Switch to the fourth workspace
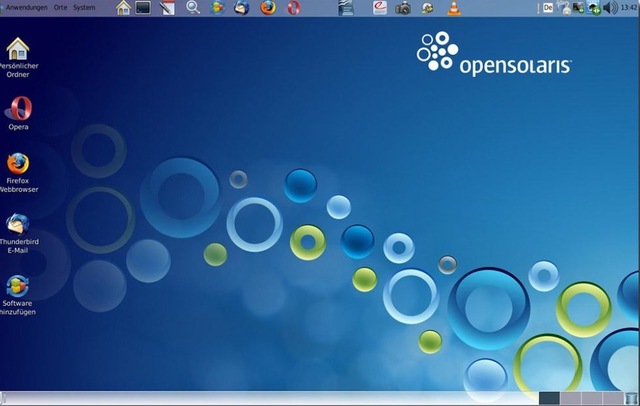The height and width of the screenshot is (406, 640). click(613, 398)
